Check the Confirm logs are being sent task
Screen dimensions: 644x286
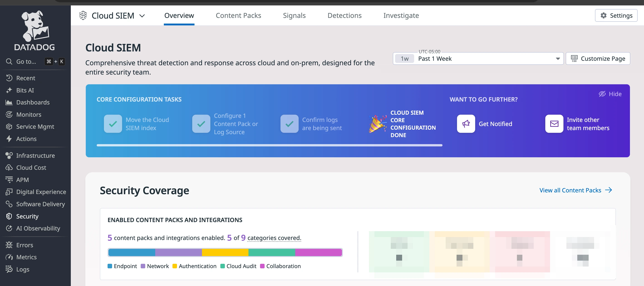click(290, 123)
